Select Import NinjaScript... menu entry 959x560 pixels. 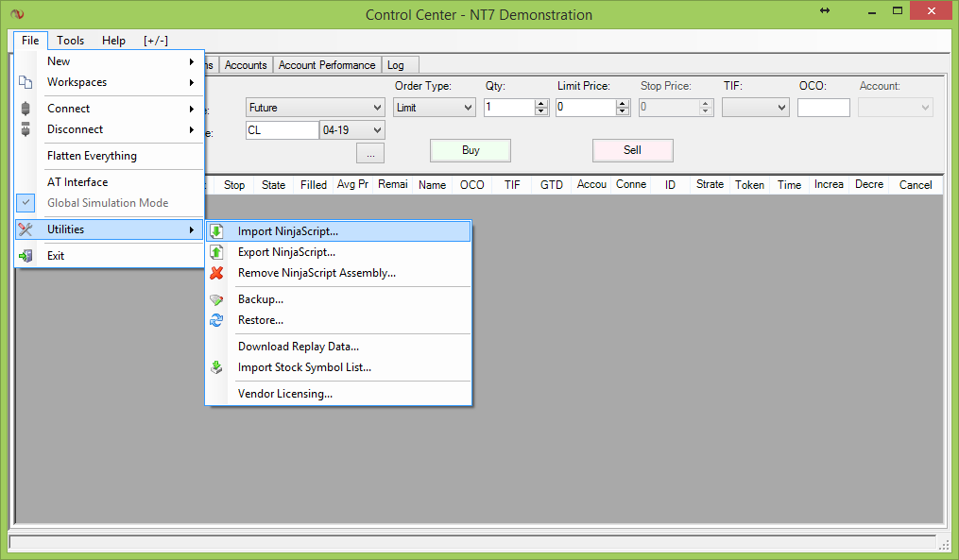point(338,231)
